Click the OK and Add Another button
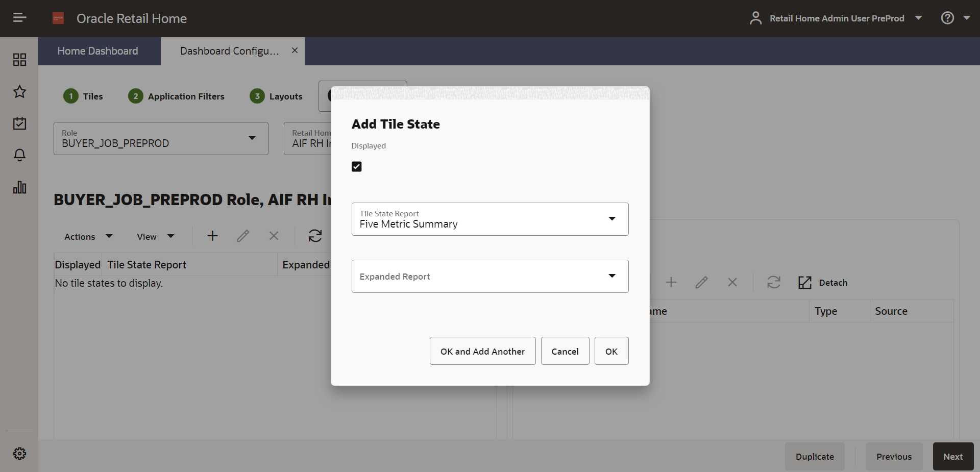This screenshot has width=980, height=472. click(x=482, y=351)
